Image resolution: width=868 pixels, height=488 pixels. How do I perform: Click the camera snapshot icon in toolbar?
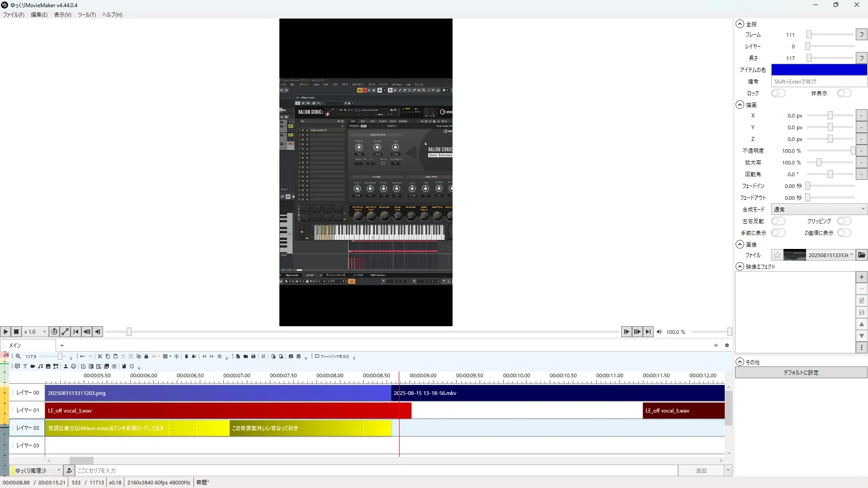291,357
